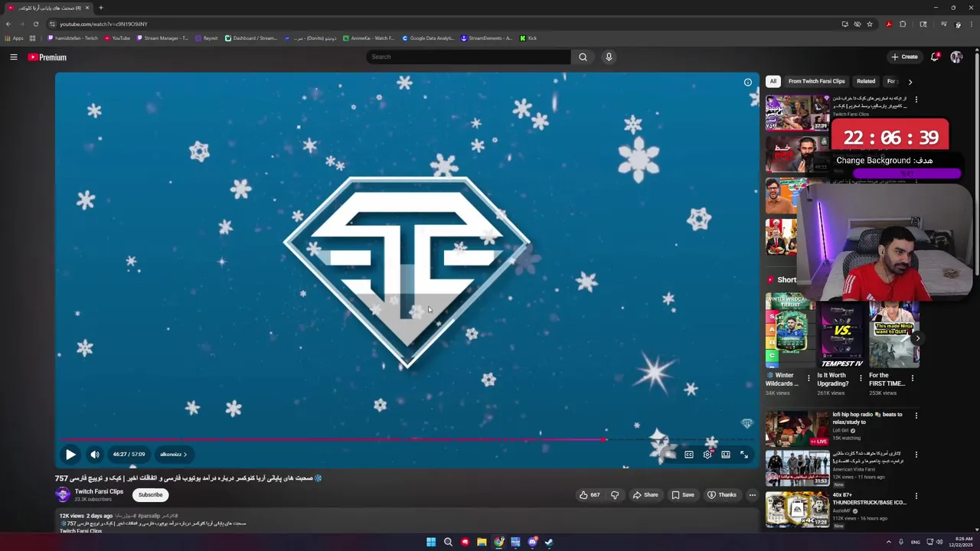Open the account avatar menu

click(956, 57)
